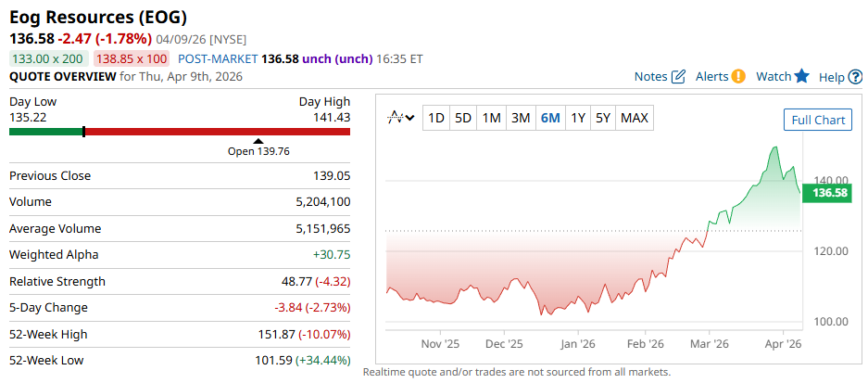The image size is (868, 383).
Task: Click the green 136.58 chart price tag
Action: 830,193
